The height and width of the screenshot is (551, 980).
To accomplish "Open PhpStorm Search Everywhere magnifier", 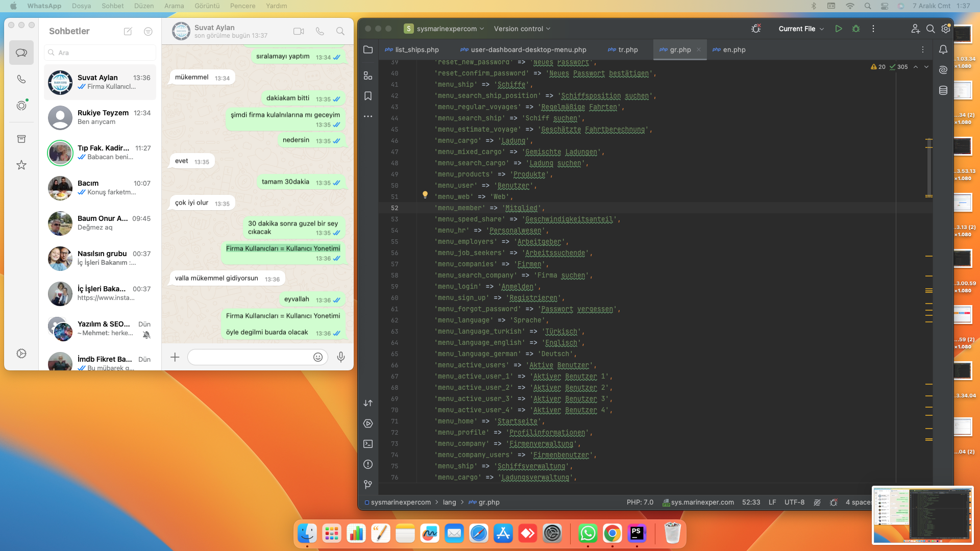I will point(930,29).
